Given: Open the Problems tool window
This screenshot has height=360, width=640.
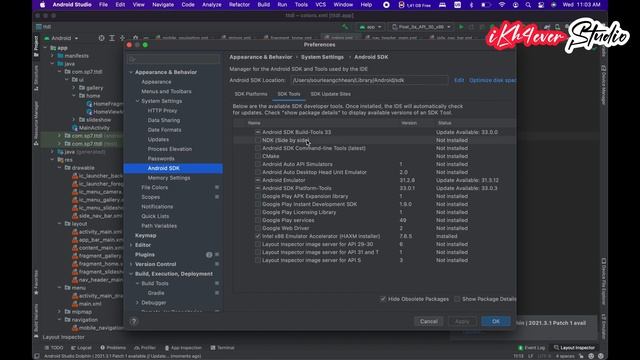Looking at the screenshot, I should [113, 348].
